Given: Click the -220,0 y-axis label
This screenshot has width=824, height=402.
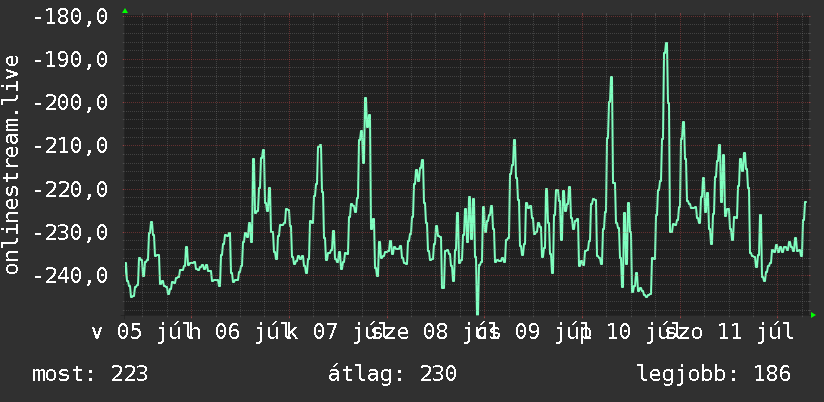Looking at the screenshot, I should tap(70, 189).
